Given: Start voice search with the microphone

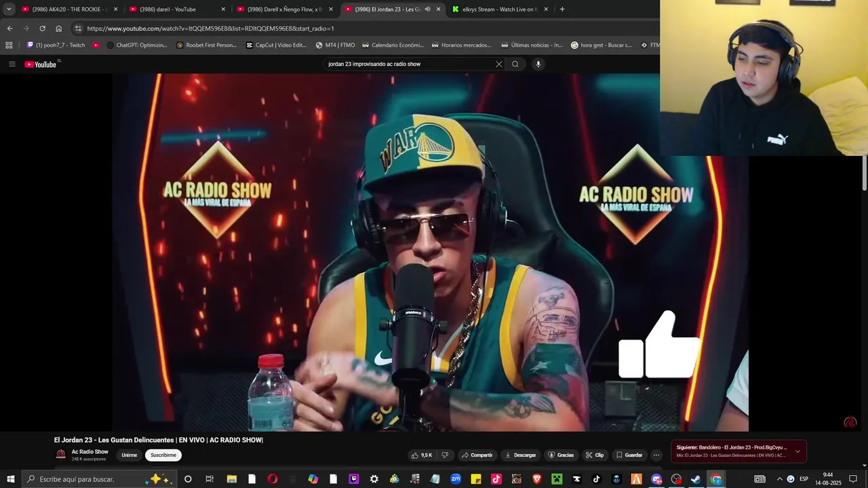Looking at the screenshot, I should click(538, 64).
